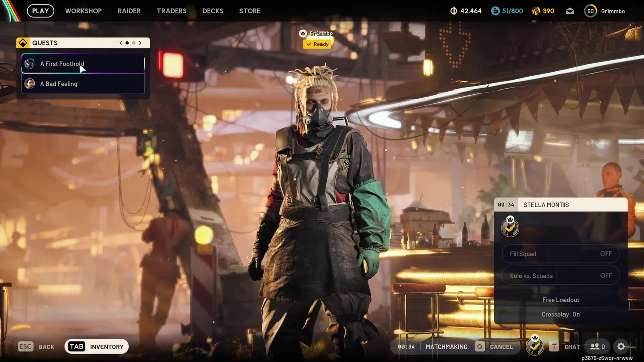The width and height of the screenshot is (644, 362).
Task: Select the first quests page dot
Action: click(x=127, y=43)
